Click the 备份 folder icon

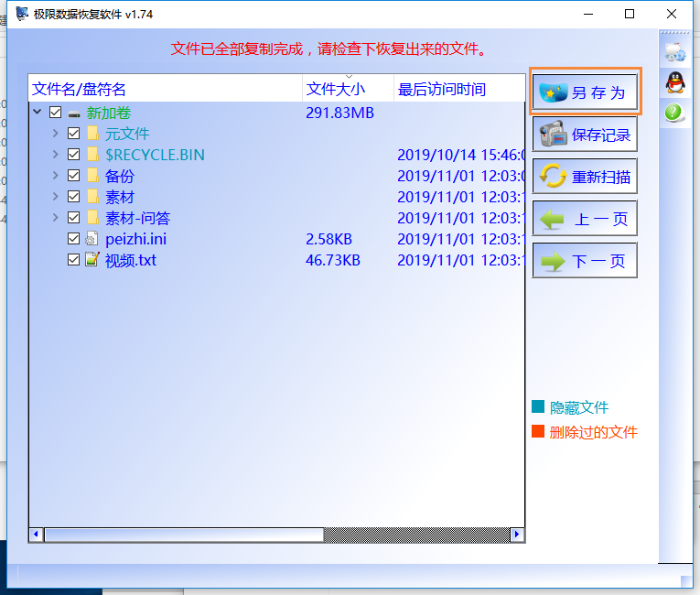(92, 175)
